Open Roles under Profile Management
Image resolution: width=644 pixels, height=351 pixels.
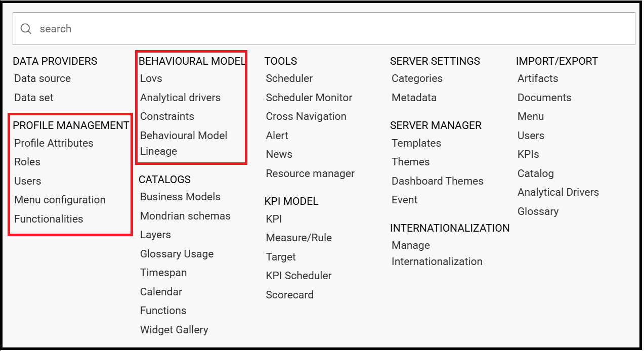27,162
